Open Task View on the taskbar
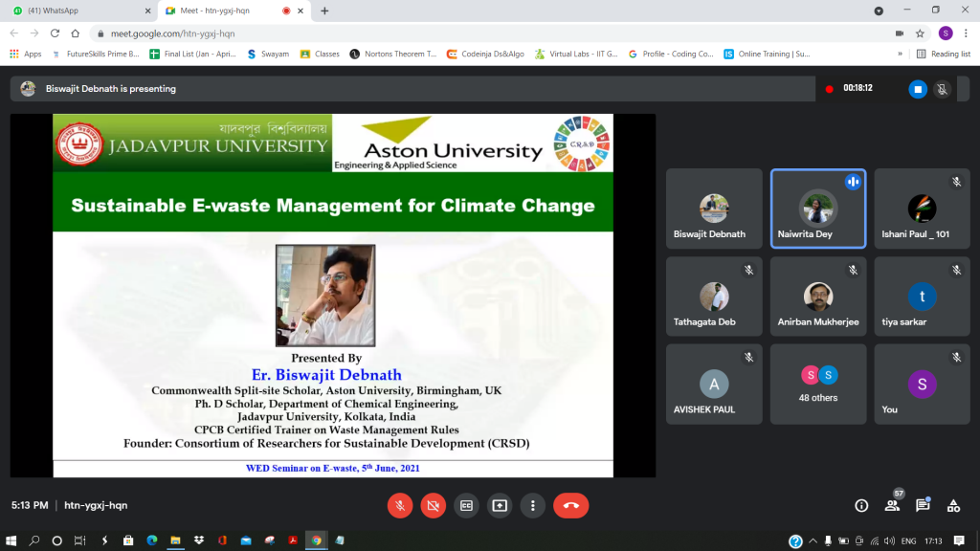 point(80,540)
